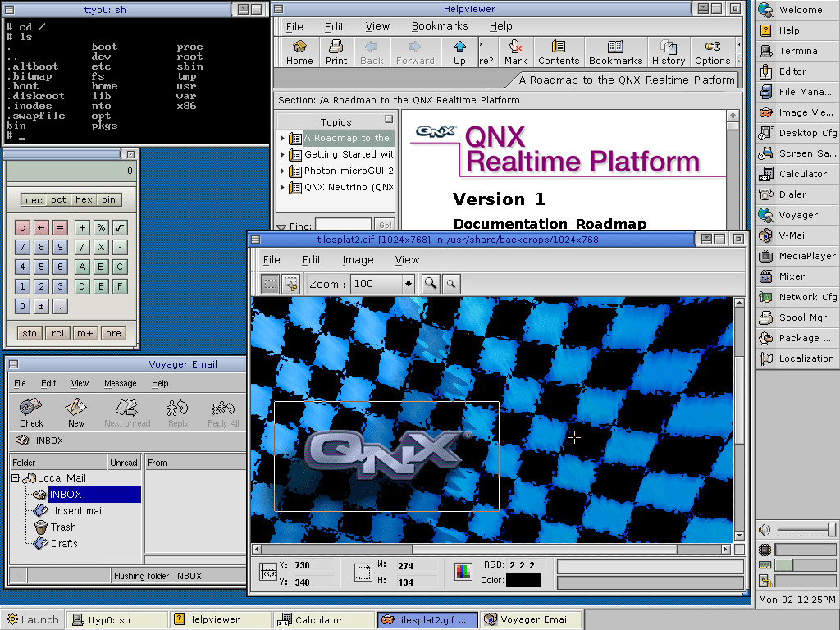The image size is (840, 630).
Task: Click the calculator C clear button
Action: (x=22, y=228)
